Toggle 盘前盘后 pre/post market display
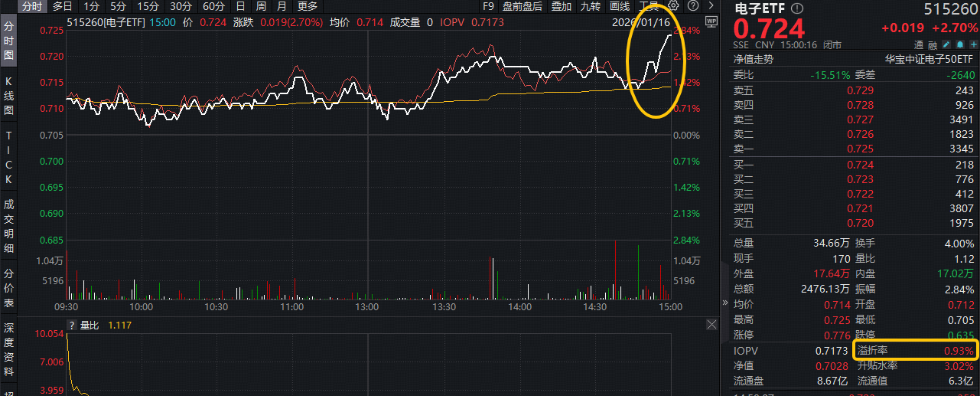This screenshot has height=396, width=980. coord(522,6)
